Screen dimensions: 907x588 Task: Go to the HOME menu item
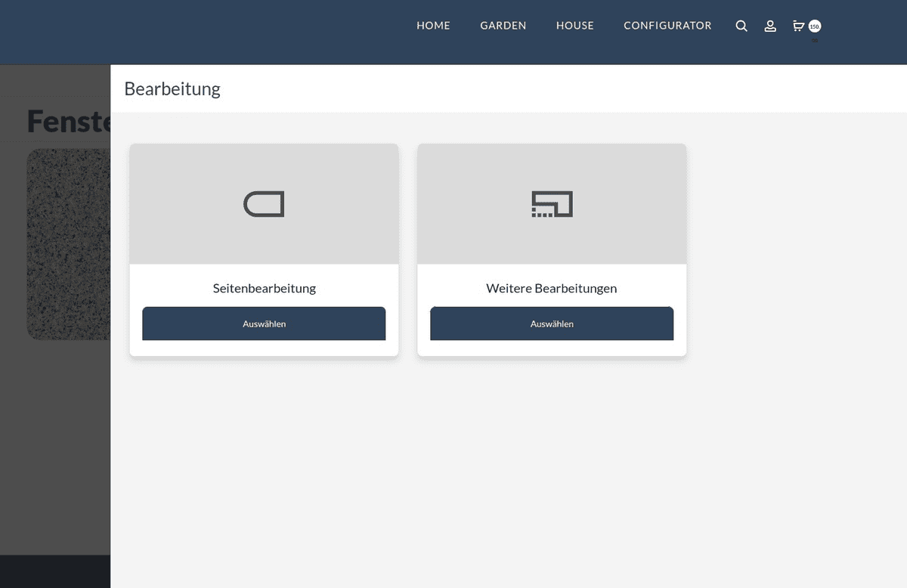[x=433, y=26]
